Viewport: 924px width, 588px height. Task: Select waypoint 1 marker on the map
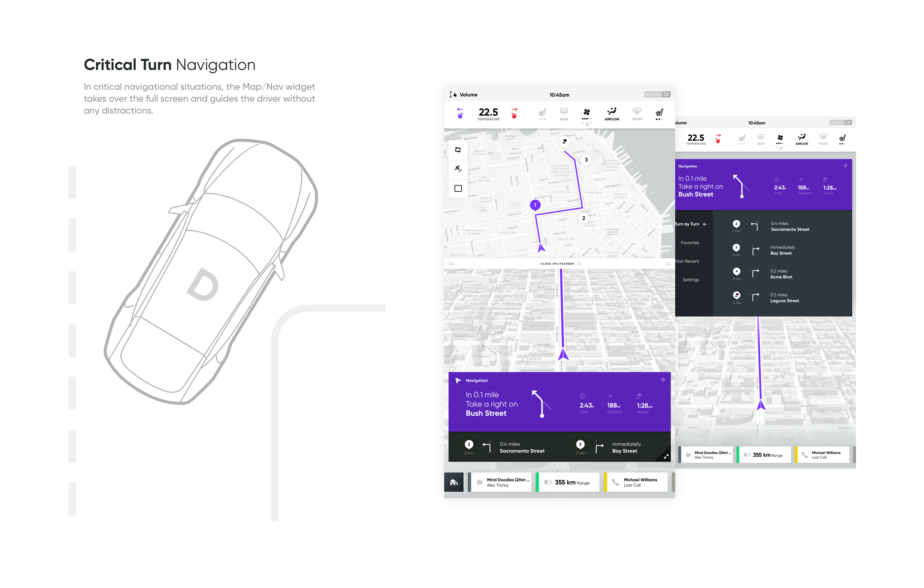click(535, 205)
